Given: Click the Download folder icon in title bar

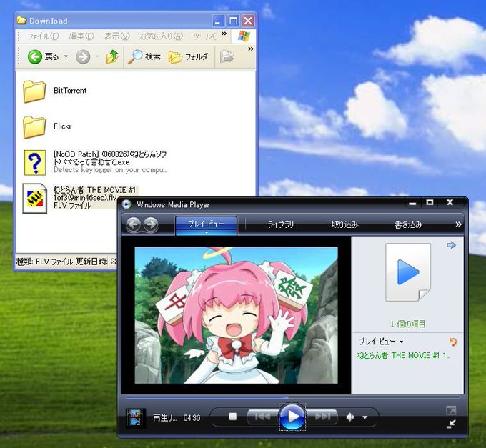Looking at the screenshot, I should (x=21, y=21).
